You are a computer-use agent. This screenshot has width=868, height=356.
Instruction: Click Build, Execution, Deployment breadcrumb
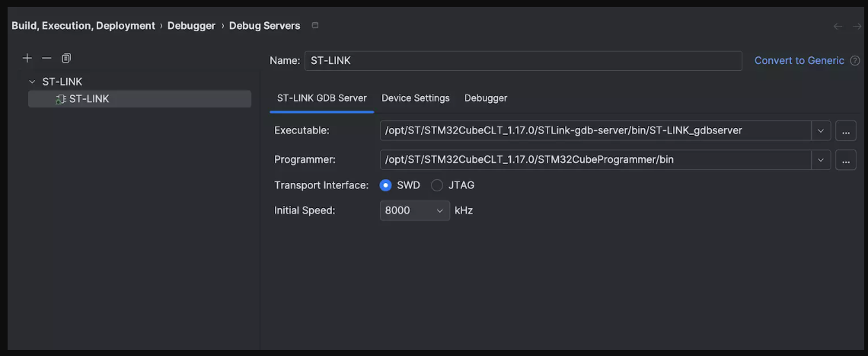click(x=83, y=25)
